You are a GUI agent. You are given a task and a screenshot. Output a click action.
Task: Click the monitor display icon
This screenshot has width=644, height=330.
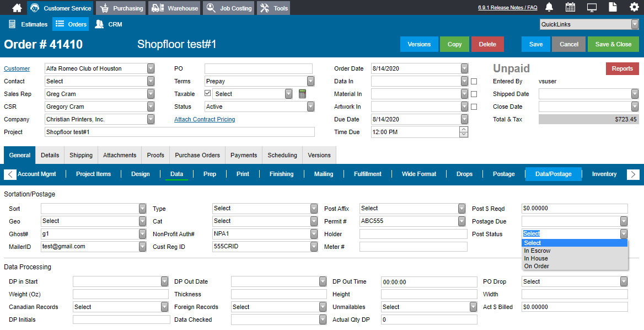(592, 7)
